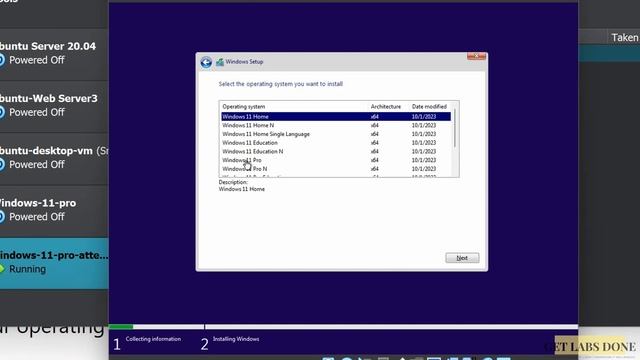Image resolution: width=640 pixels, height=360 pixels.
Task: Select Windows 11 Home in the list
Action: pos(336,117)
